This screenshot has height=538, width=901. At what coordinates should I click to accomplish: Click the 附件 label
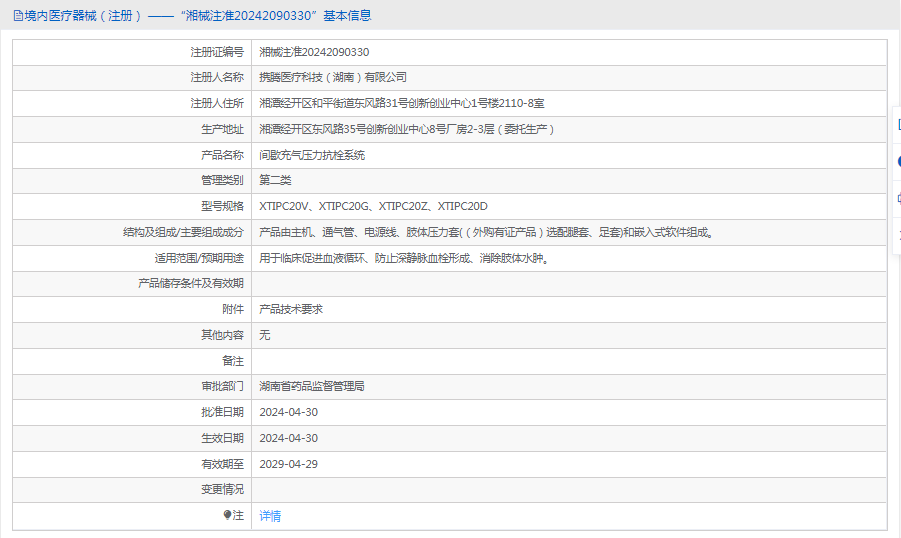[x=233, y=309]
